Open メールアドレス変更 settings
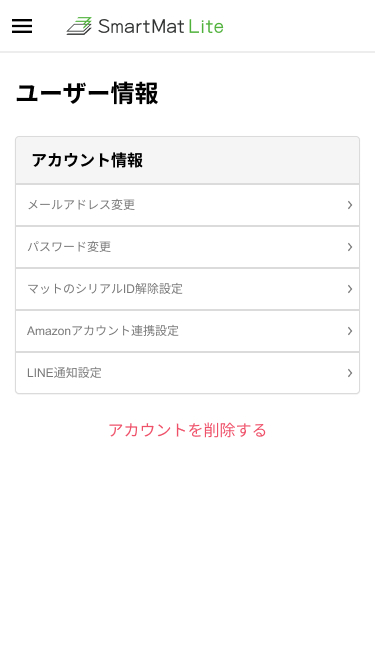The width and height of the screenshot is (375, 667). click(x=188, y=205)
